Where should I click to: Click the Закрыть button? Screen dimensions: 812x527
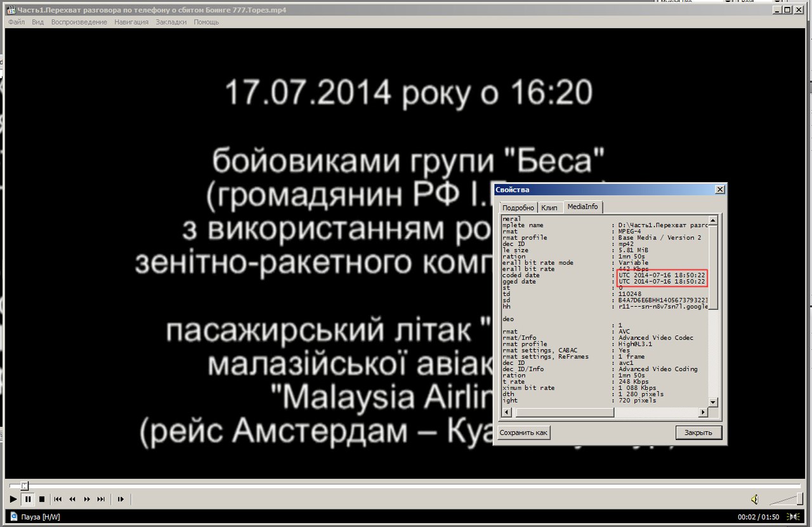pos(698,432)
